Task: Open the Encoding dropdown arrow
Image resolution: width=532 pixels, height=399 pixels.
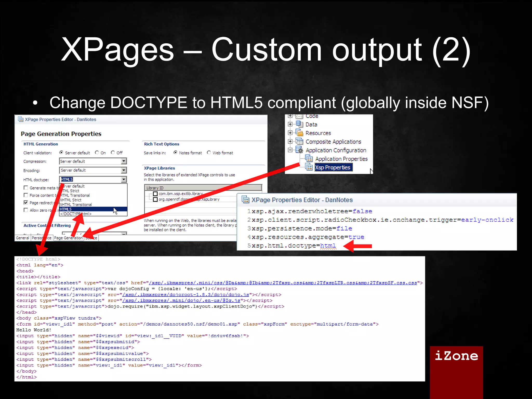Action: point(124,170)
